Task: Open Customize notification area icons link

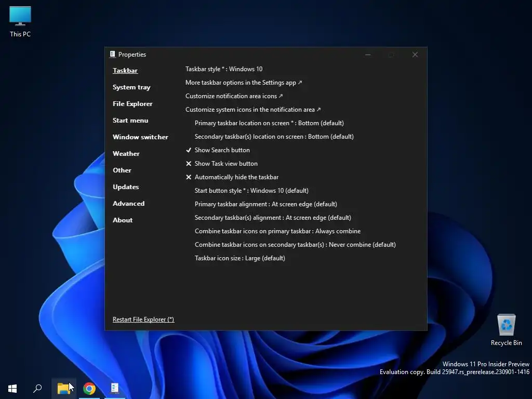Action: [x=234, y=96]
